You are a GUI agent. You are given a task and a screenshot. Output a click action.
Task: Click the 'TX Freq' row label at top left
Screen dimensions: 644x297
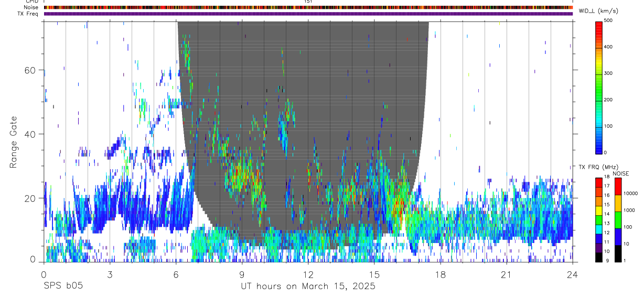point(29,14)
